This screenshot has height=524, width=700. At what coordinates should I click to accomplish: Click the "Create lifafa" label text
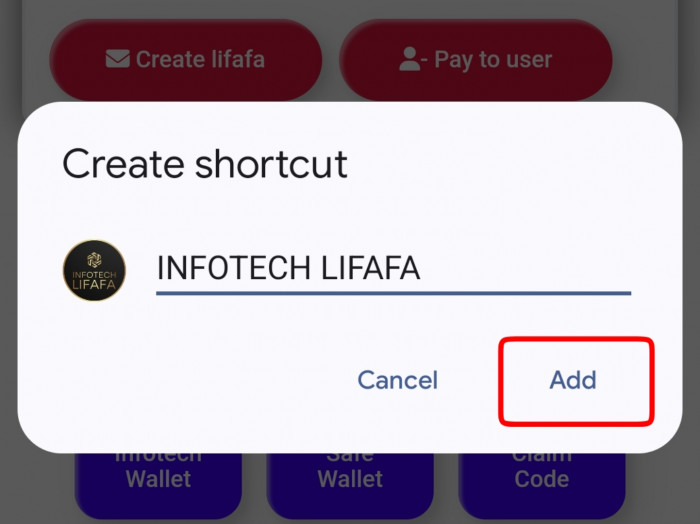200,60
